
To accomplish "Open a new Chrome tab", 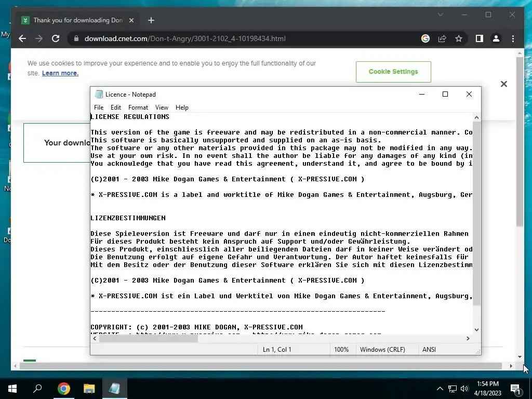I will point(151,20).
